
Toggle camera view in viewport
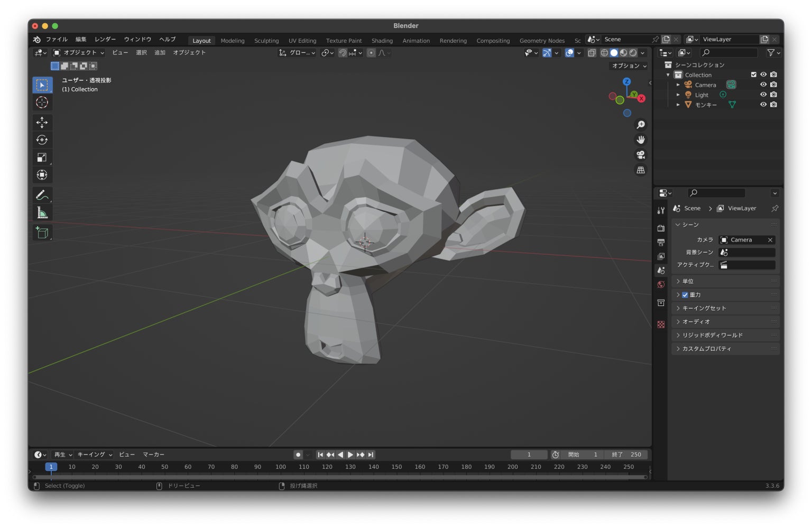(641, 155)
